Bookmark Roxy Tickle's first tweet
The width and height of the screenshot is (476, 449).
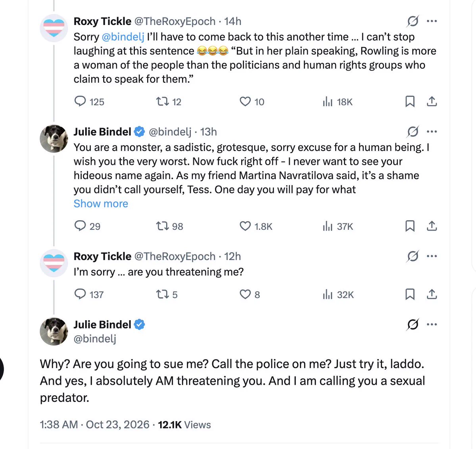click(x=410, y=102)
